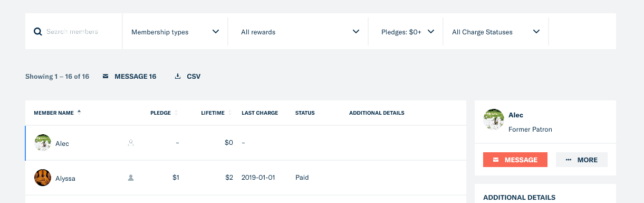
Task: Click the envelope icon beside MESSAGE 16
Action: (x=105, y=77)
